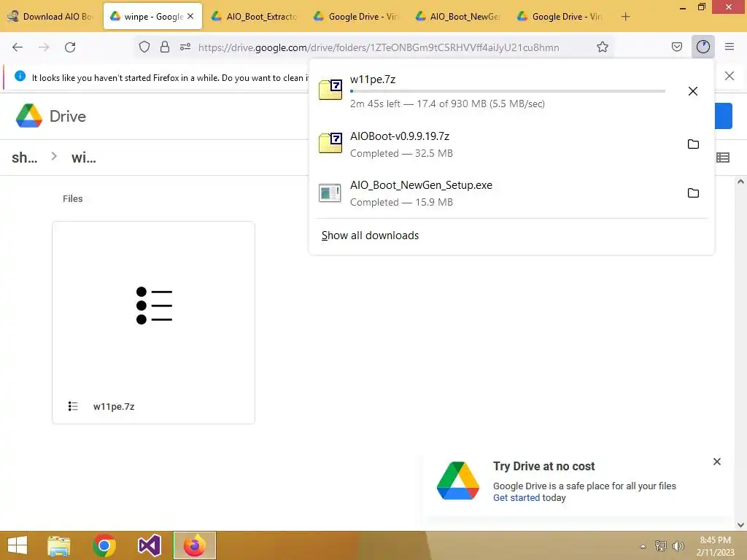Viewport: 747px width, 560px height.
Task: Open the taskbar clock and date
Action: pyautogui.click(x=715, y=546)
